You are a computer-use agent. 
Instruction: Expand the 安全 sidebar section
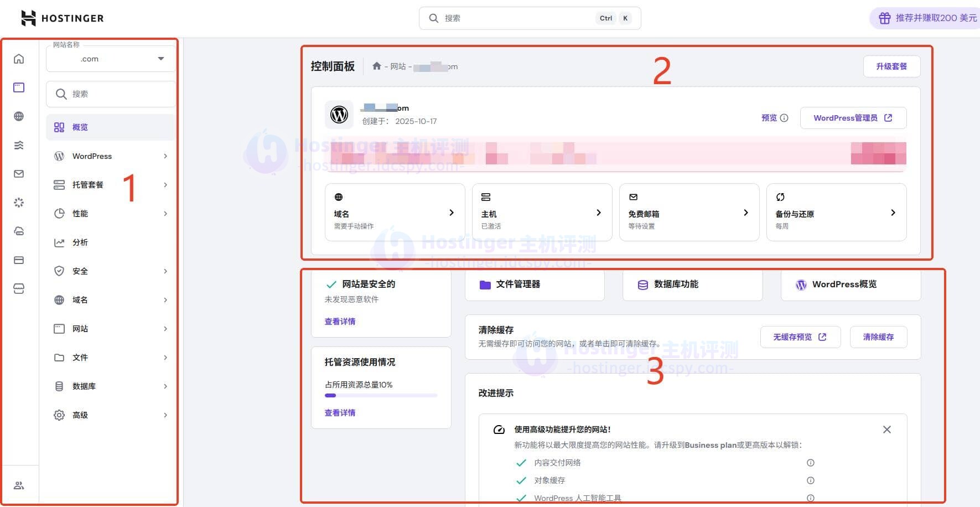pyautogui.click(x=111, y=271)
